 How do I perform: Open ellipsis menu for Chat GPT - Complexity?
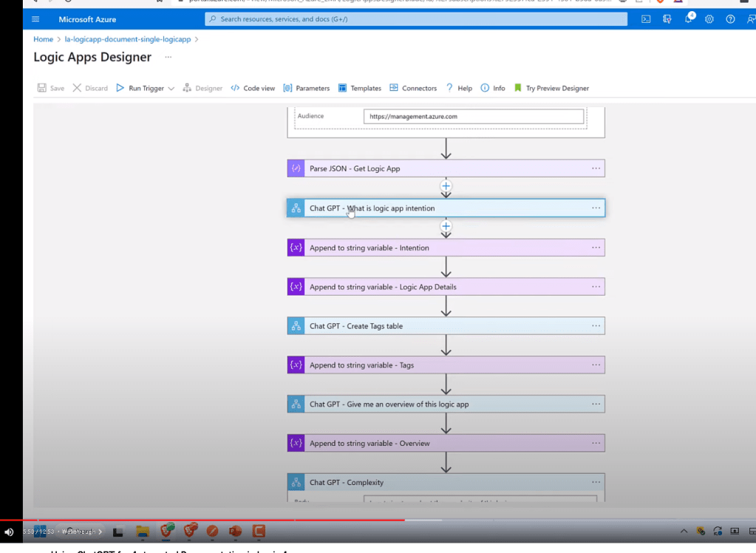pyautogui.click(x=596, y=482)
